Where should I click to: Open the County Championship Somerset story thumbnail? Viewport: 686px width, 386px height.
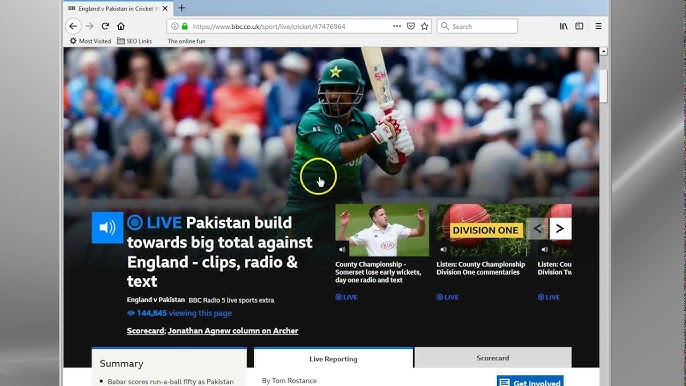(382, 230)
